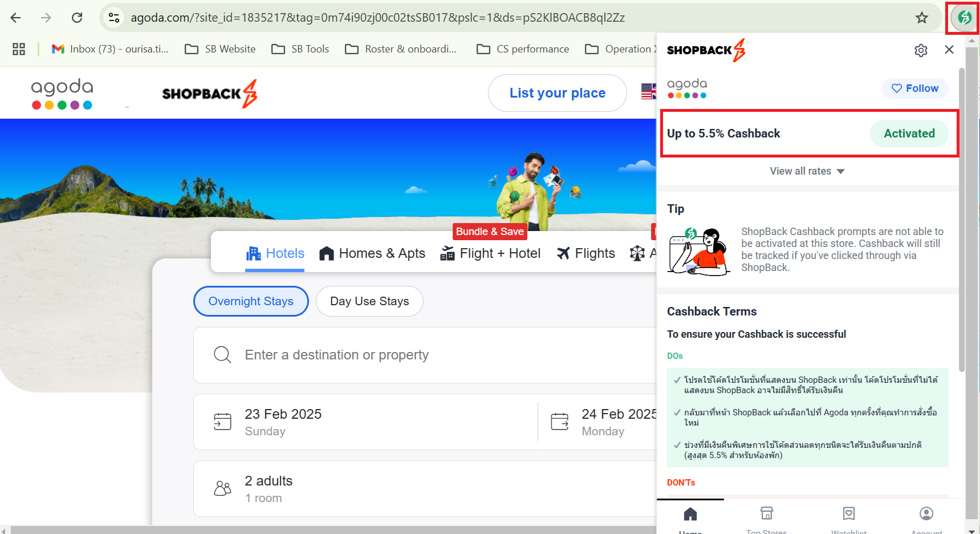Choose Day Use Stays option

pyautogui.click(x=369, y=301)
